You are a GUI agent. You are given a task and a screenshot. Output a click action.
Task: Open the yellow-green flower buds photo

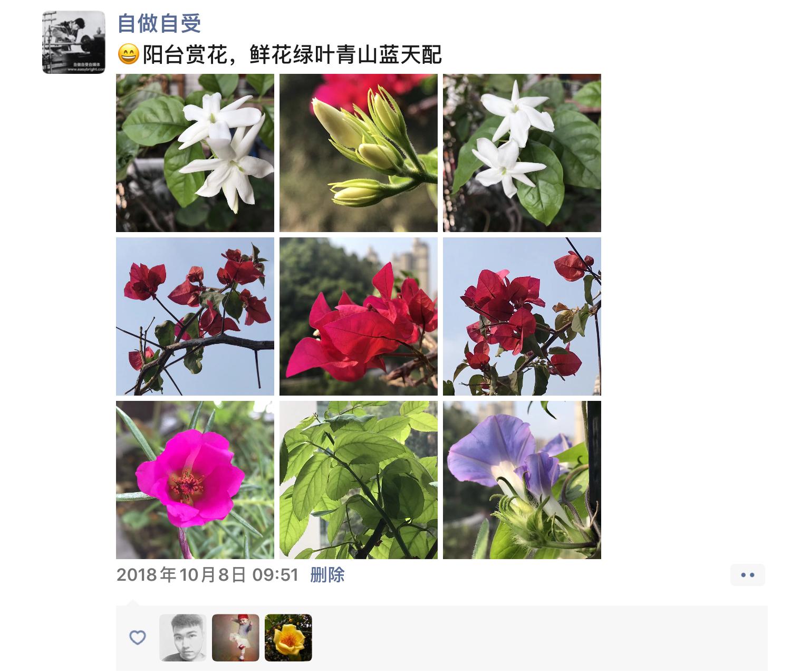[x=359, y=153]
